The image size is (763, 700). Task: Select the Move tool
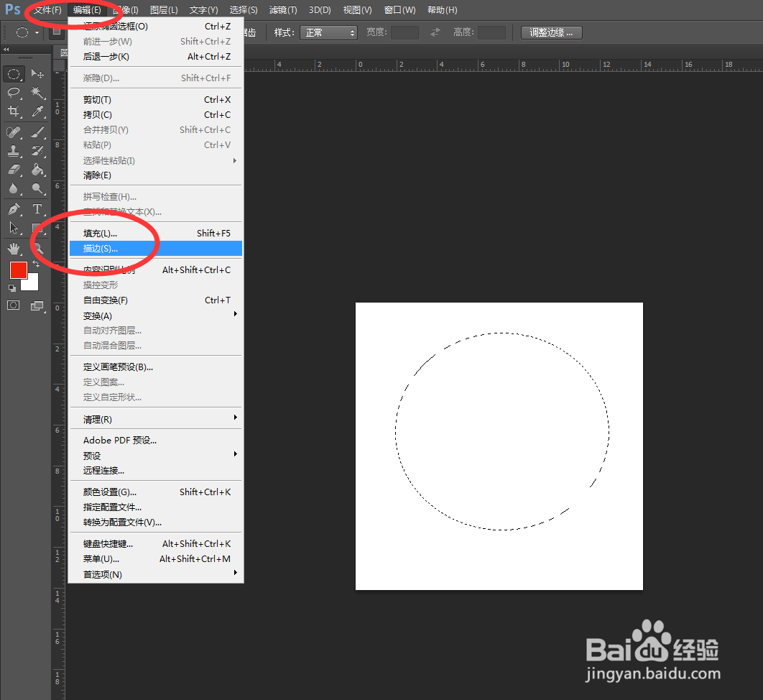[x=37, y=74]
